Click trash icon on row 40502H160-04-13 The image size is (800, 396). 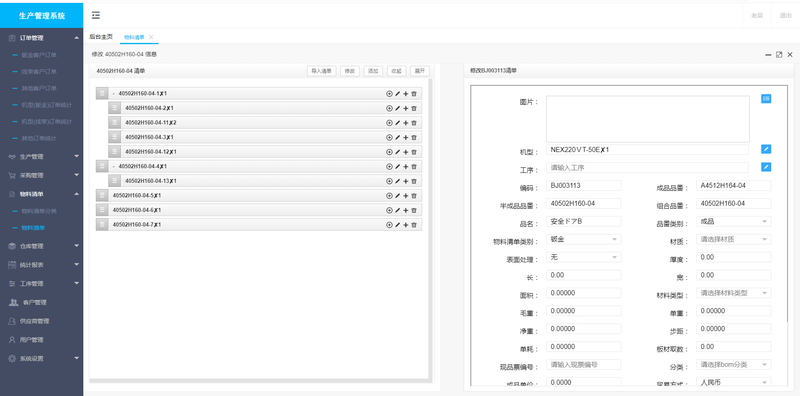[x=414, y=181]
